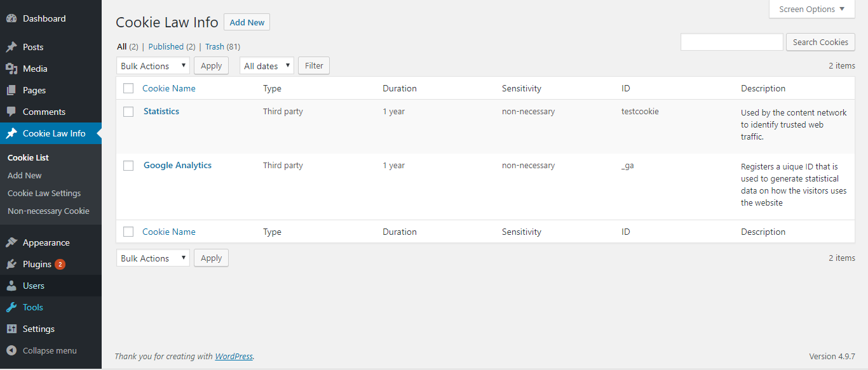Click the Pages icon in sidebar
The width and height of the screenshot is (868, 370).
tap(11, 90)
